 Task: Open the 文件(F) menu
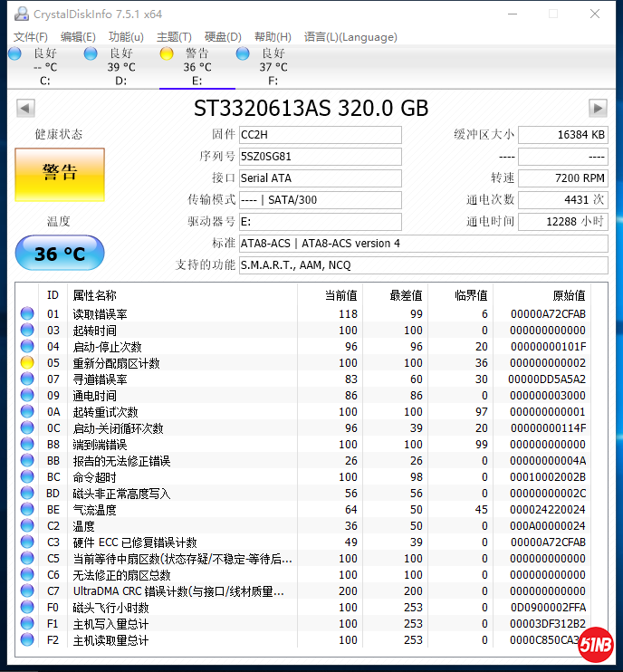tap(31, 37)
